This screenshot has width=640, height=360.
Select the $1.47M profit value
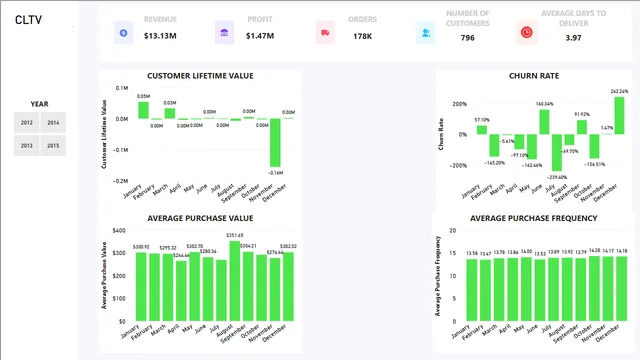260,36
